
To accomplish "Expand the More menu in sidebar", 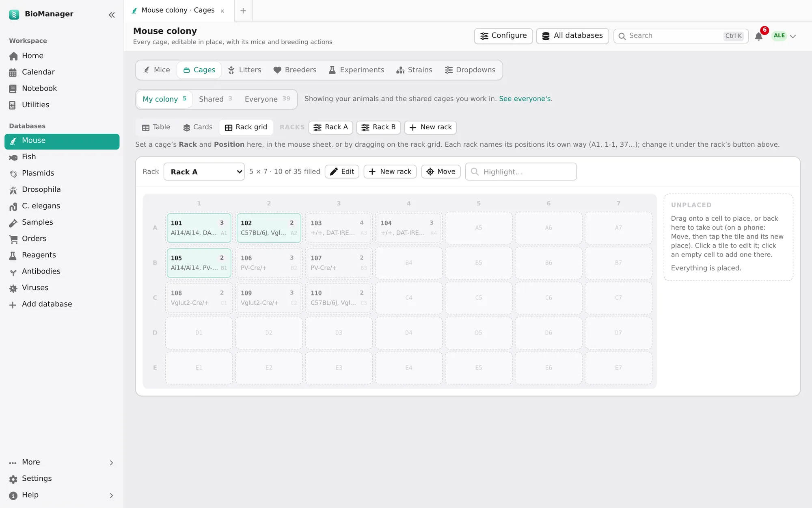I will 62,462.
